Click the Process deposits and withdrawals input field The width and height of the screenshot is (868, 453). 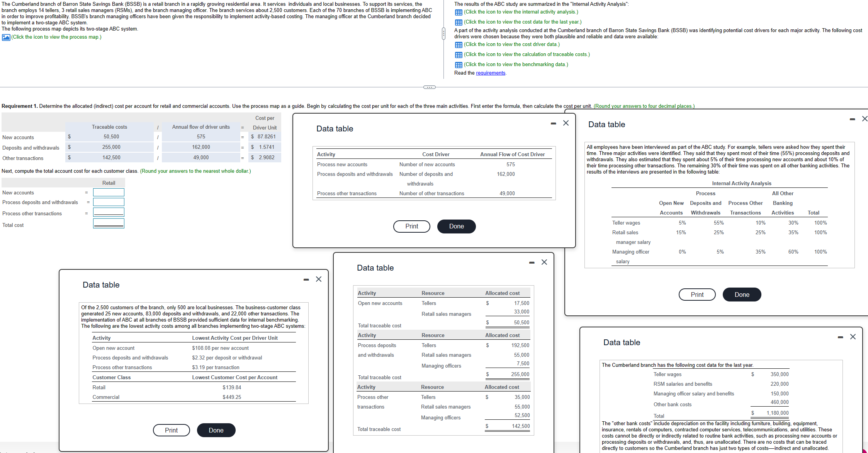109,202
